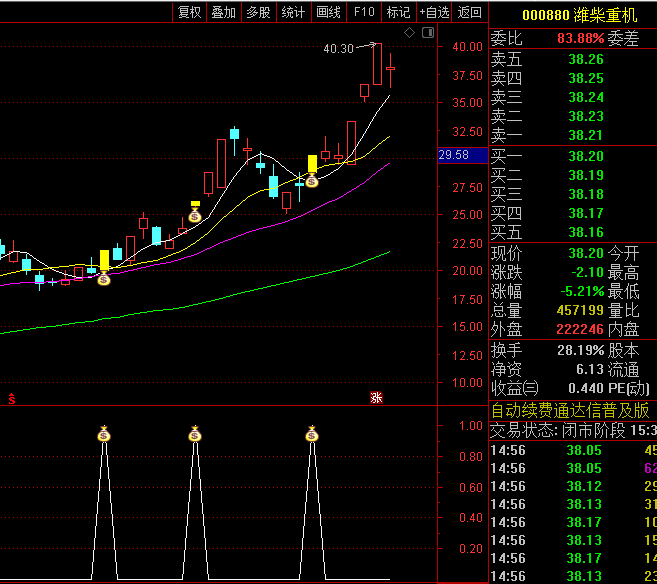Select the 29.58 price marker on axis
The width and height of the screenshot is (657, 584).
pyautogui.click(x=454, y=155)
